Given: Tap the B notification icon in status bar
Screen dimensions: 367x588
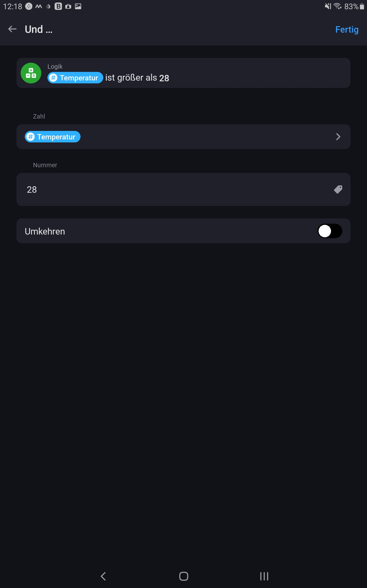Looking at the screenshot, I should click(x=58, y=6).
